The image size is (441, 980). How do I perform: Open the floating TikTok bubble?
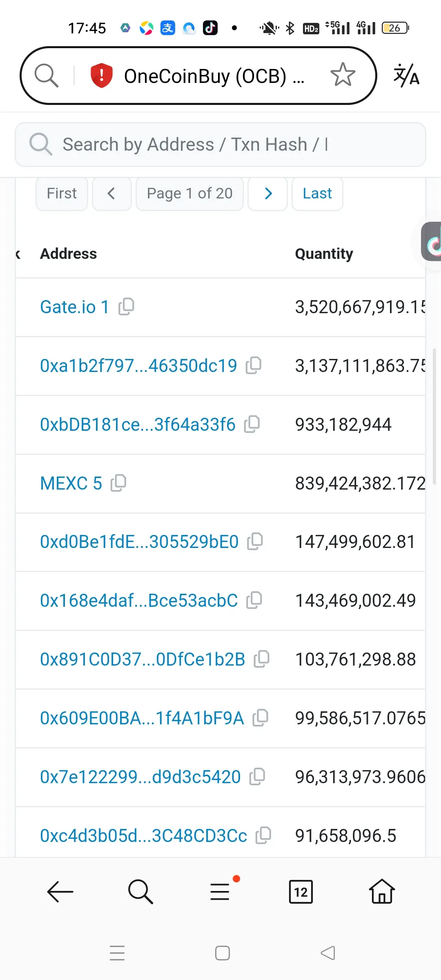431,242
